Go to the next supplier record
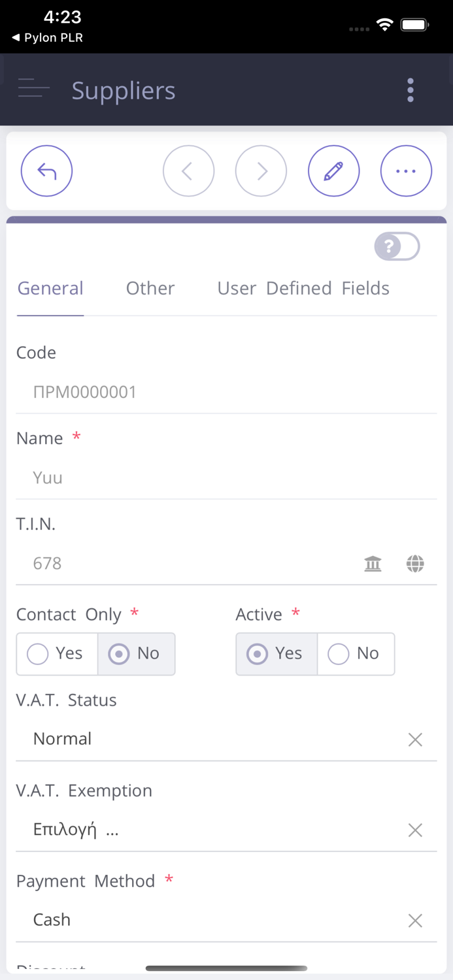This screenshot has height=980, width=453. [x=261, y=171]
